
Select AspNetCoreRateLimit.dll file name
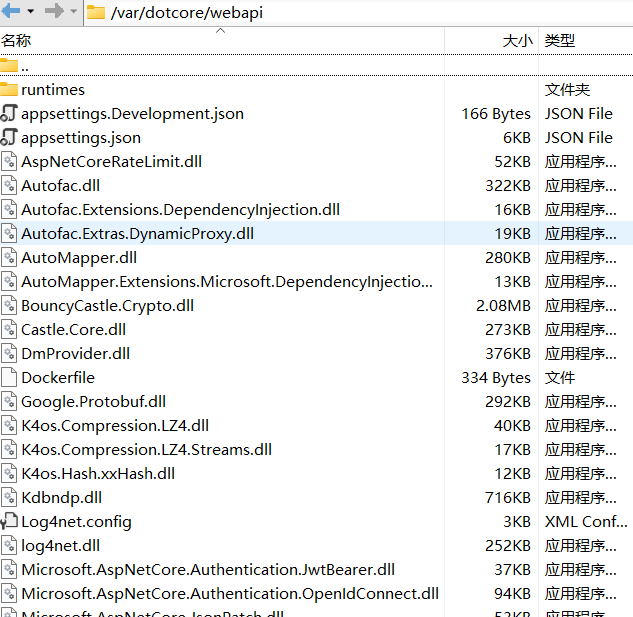(111, 162)
